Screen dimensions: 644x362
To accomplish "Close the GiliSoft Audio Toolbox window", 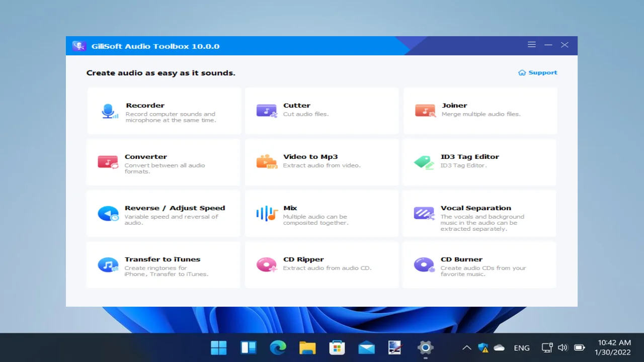I will (x=565, y=45).
